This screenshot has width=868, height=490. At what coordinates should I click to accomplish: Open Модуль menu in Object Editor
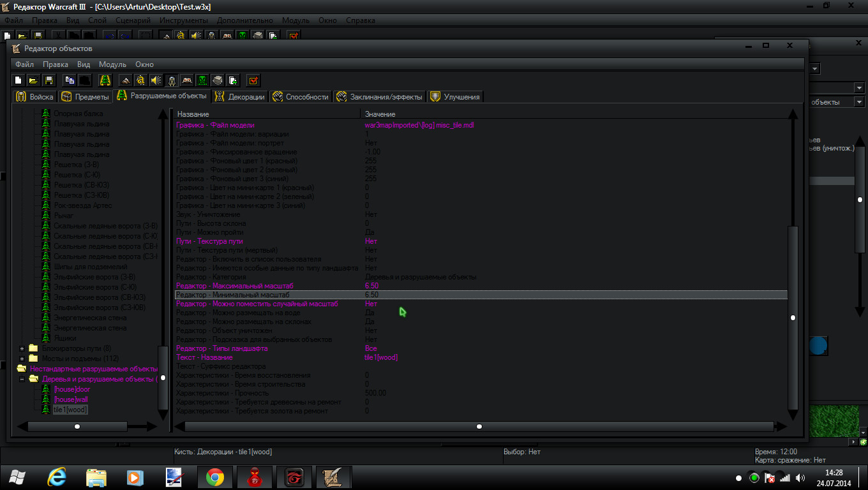point(112,64)
